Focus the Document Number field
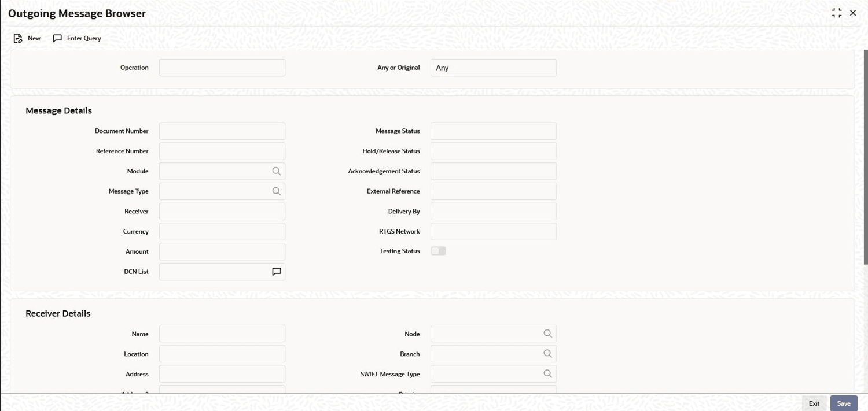The width and height of the screenshot is (868, 411). [222, 131]
